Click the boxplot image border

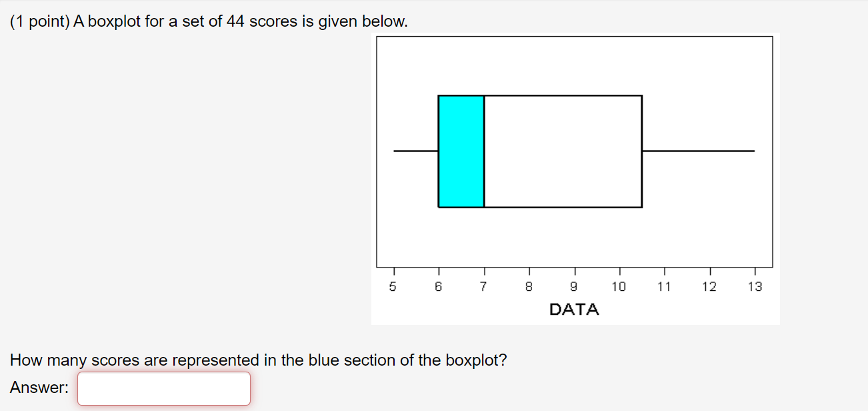(575, 36)
